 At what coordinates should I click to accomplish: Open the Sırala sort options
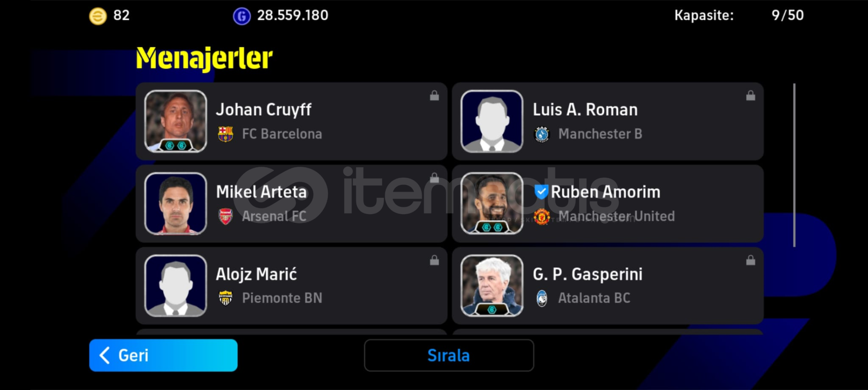[449, 356]
